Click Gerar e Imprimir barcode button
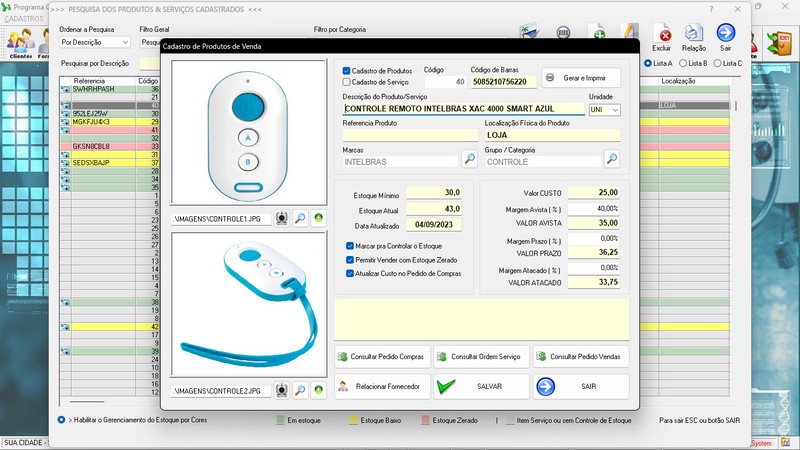The height and width of the screenshot is (450, 800). [581, 78]
